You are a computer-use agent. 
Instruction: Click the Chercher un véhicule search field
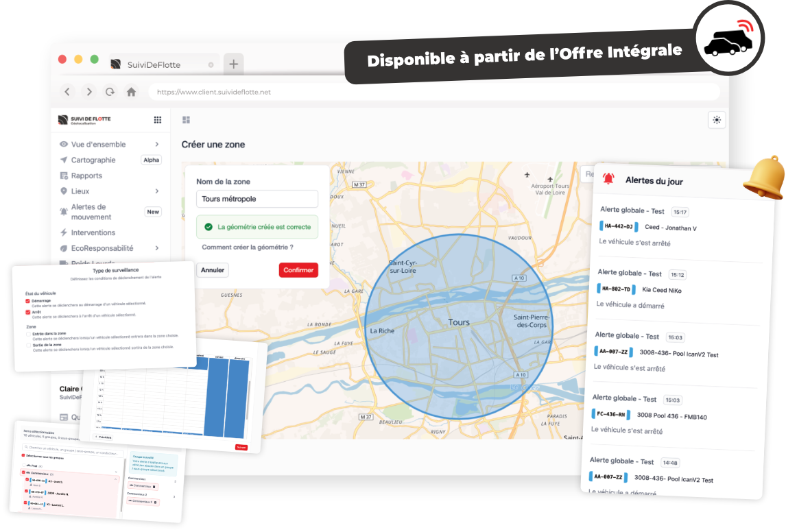click(x=73, y=450)
